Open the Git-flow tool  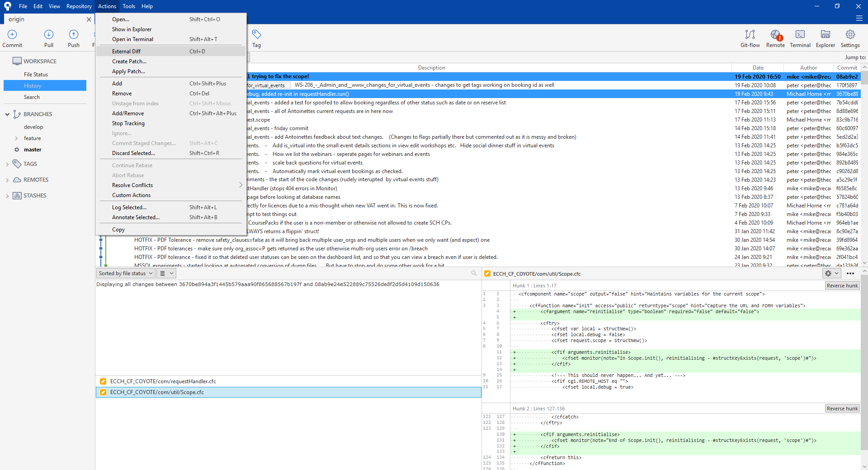tap(750, 38)
